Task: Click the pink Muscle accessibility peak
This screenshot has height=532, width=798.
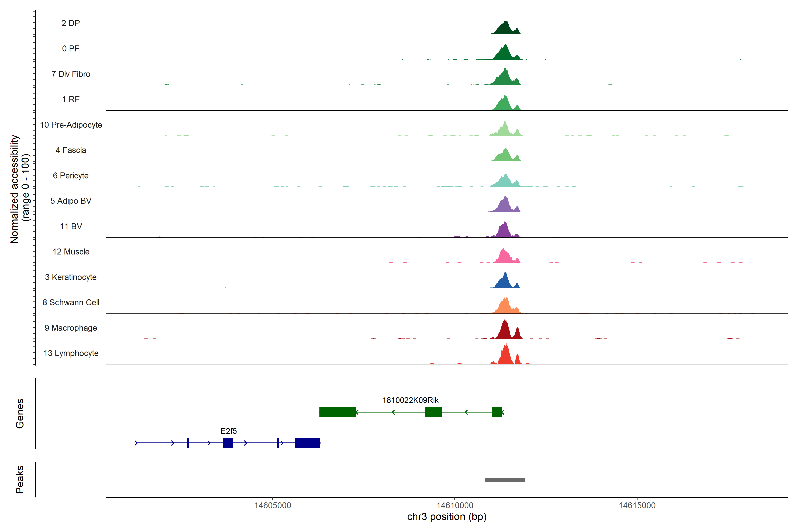Action: pos(504,257)
